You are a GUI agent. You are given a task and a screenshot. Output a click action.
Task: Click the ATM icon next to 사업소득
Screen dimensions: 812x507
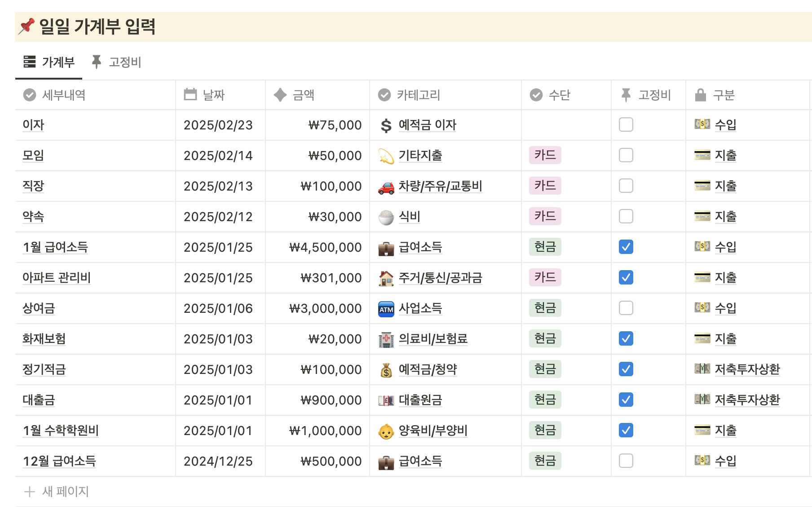pos(385,308)
